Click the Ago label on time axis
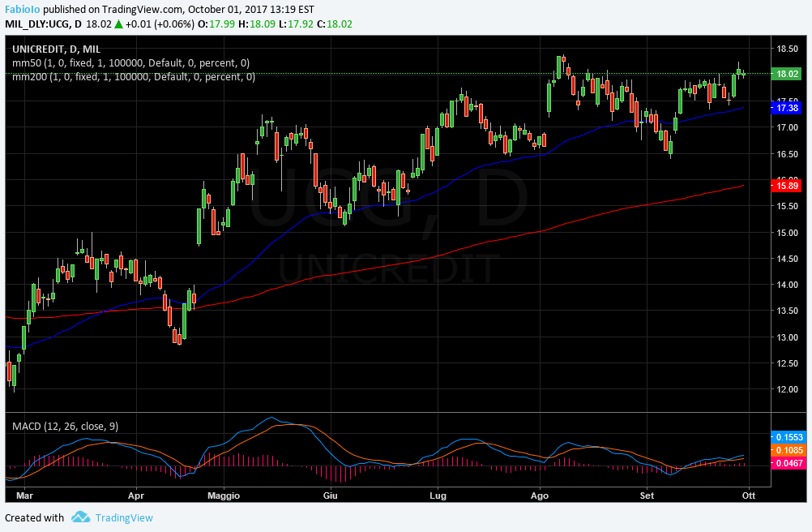This screenshot has height=532, width=812. [x=540, y=496]
